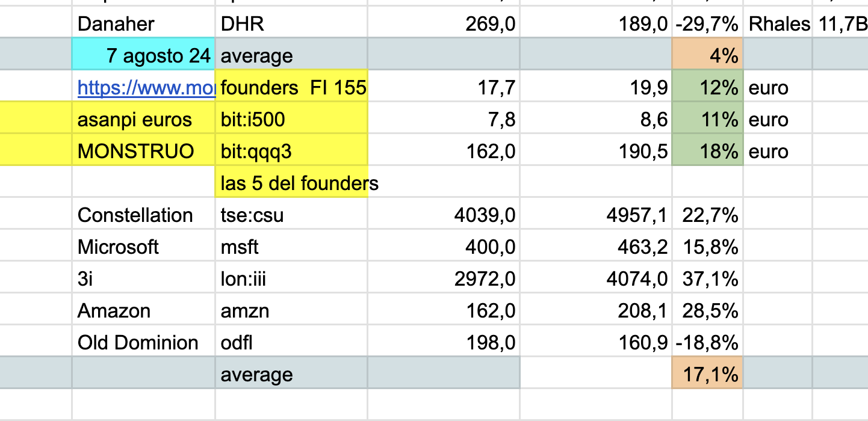Click the 2972,0 value cell
The image size is (868, 421).
[444, 278]
